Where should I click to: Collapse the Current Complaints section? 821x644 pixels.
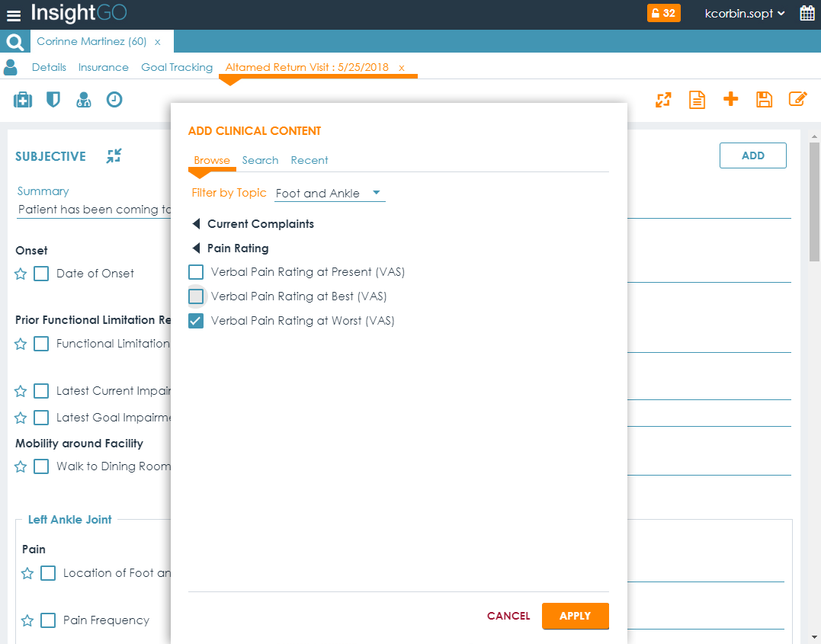pyautogui.click(x=197, y=224)
